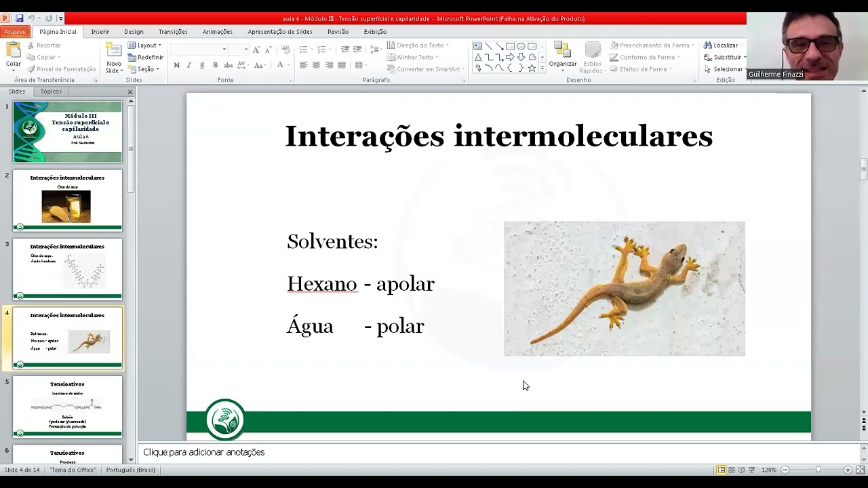Open the Layout dropdown
Viewport: 868px width, 488px height.
pyautogui.click(x=144, y=45)
